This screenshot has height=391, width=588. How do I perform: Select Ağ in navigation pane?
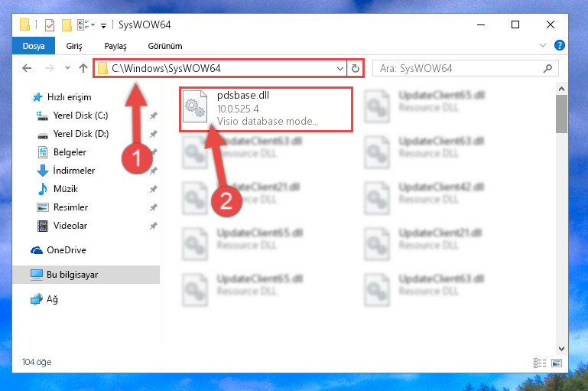[44, 299]
